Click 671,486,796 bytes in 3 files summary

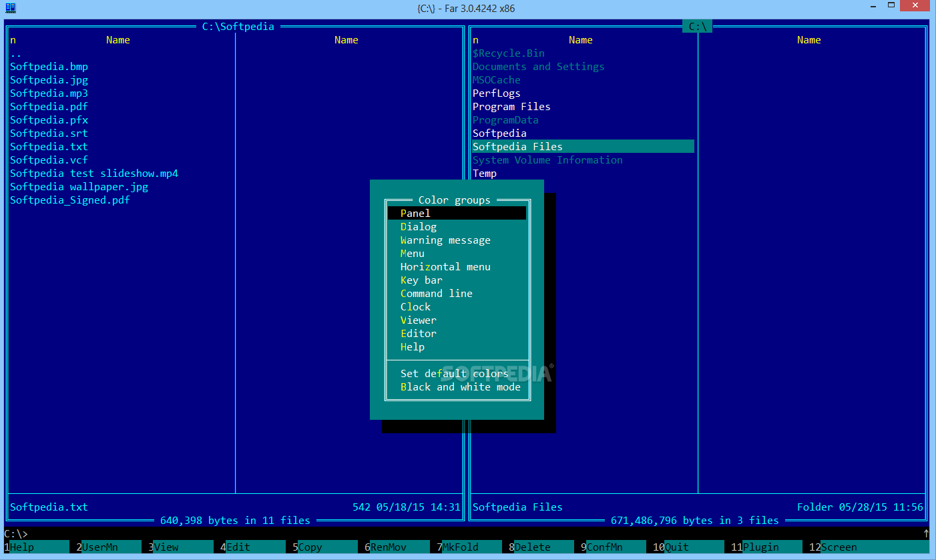pyautogui.click(x=695, y=520)
